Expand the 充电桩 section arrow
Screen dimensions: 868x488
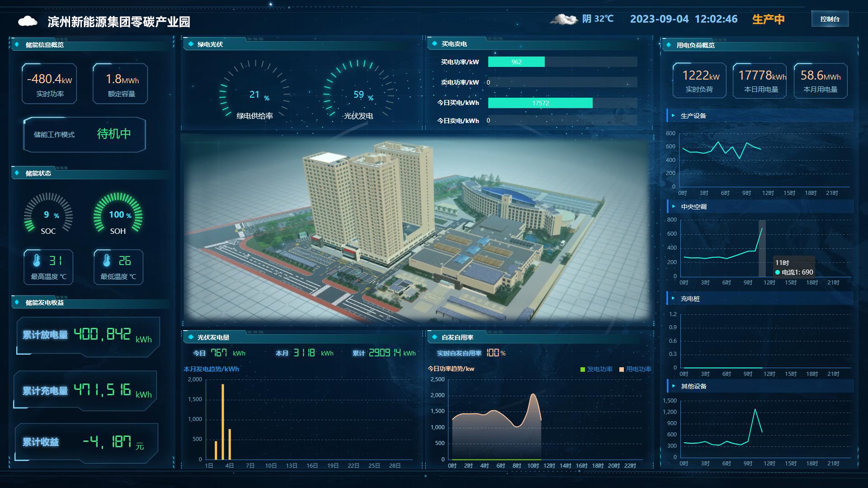(x=673, y=298)
